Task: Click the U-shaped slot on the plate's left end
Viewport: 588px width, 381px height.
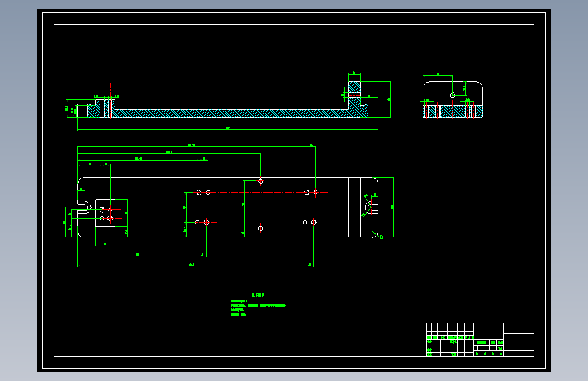Action: (x=84, y=207)
